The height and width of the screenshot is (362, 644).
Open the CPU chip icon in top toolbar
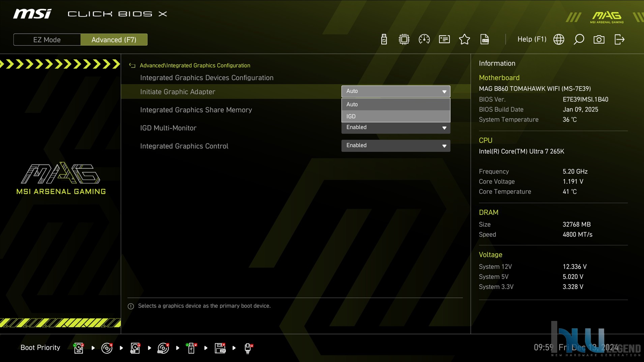[x=404, y=39]
